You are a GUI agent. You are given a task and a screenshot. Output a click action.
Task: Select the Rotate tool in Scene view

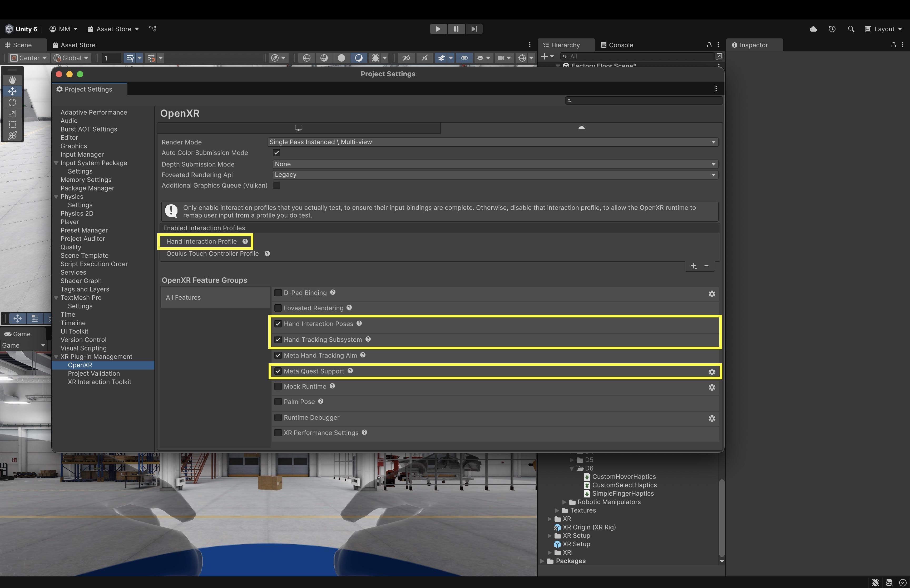tap(12, 102)
